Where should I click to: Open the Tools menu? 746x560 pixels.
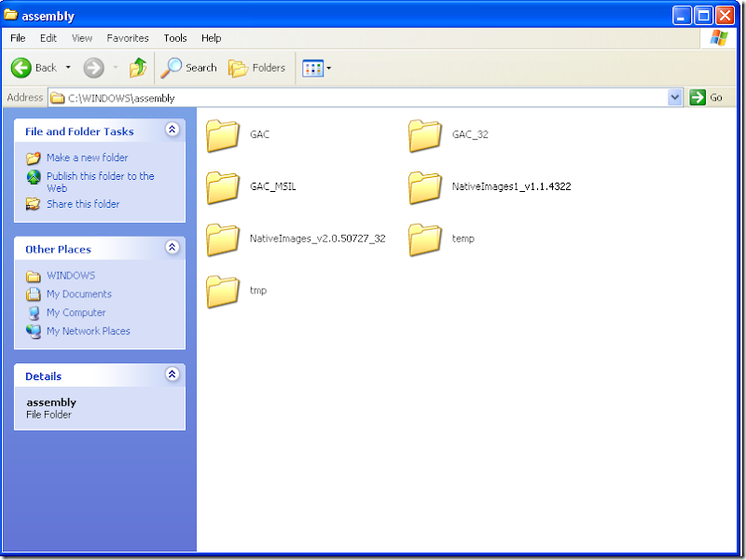click(x=175, y=38)
